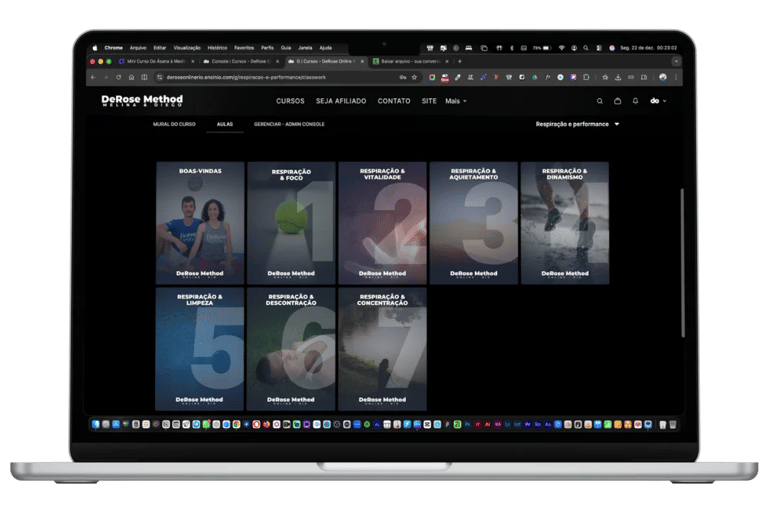Open a new tab with the plus button
Viewport: 768px width, 512px height.
point(459,61)
